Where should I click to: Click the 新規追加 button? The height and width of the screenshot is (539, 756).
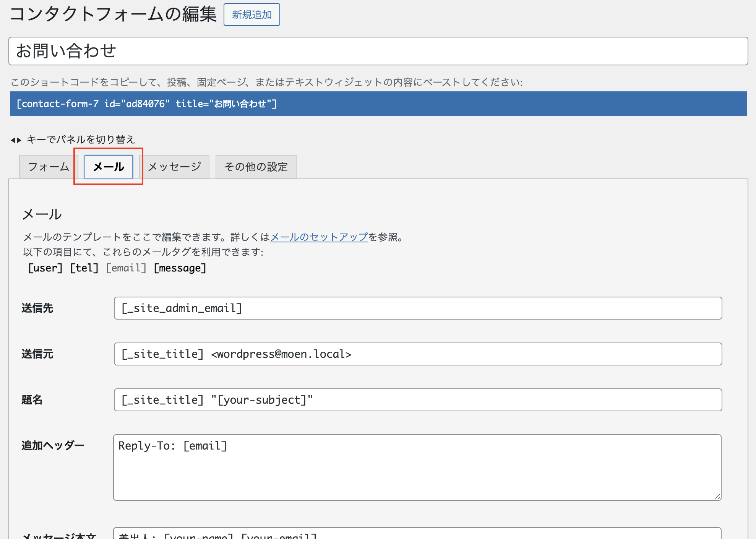251,15
